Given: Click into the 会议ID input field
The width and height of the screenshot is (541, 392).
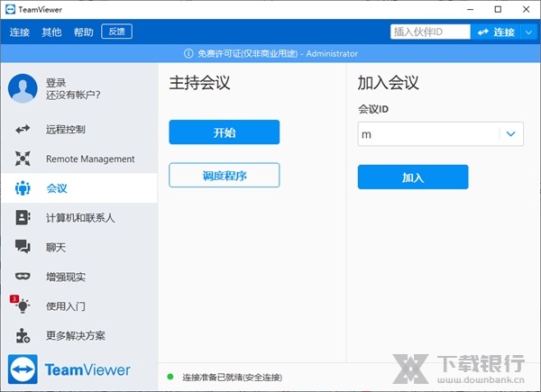Looking at the screenshot, I should pyautogui.click(x=428, y=133).
